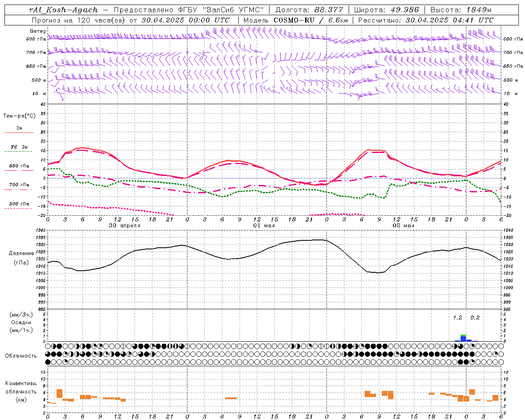
Task: Click the Тем-ра(°C) axis title
Action: [x=19, y=116]
